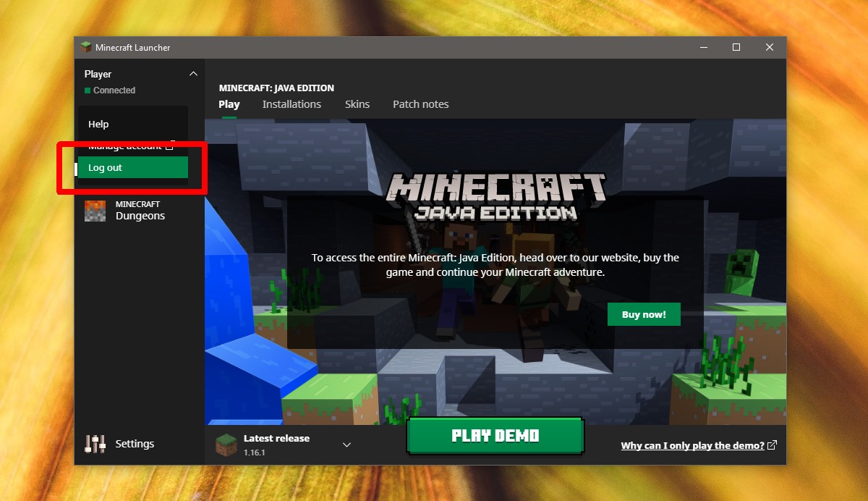Click the green Connected status indicator
Screen dimensions: 868x501
click(88, 90)
